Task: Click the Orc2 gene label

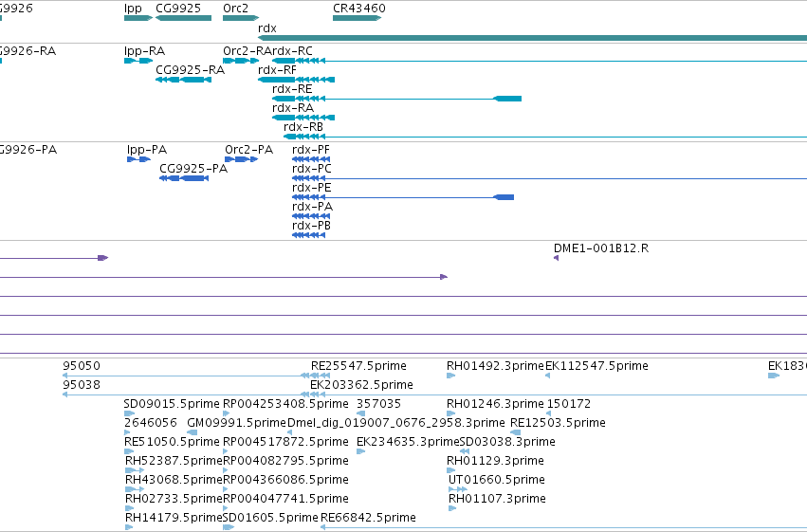Action: click(235, 9)
